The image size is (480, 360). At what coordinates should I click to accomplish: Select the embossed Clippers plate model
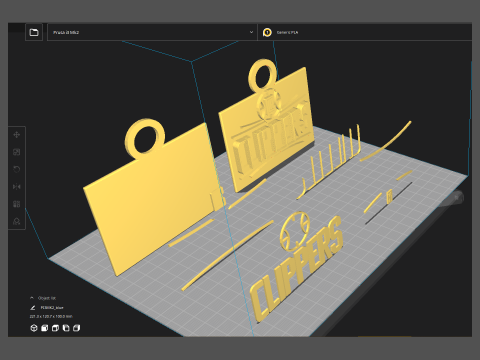(x=267, y=128)
